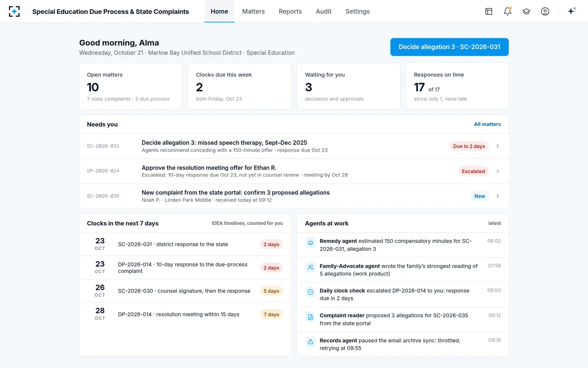Click the Waiting for you card
Viewport: 588px width, 368px height.
coord(348,86)
